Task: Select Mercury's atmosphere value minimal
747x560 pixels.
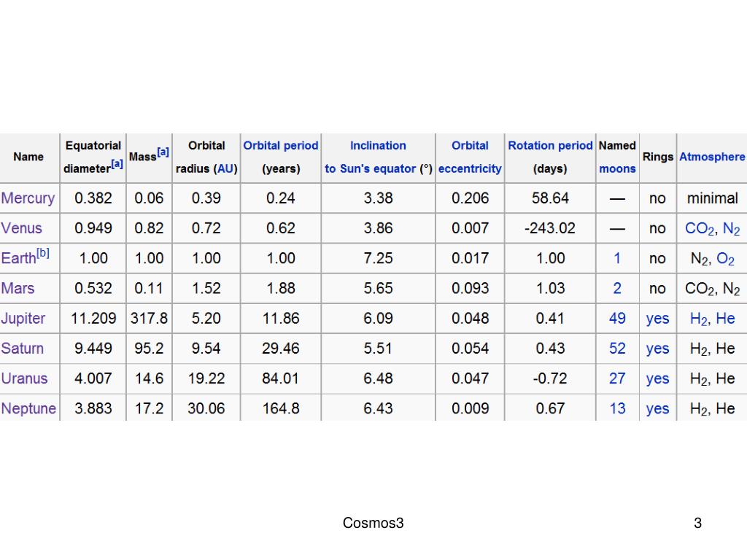Action: (x=712, y=198)
